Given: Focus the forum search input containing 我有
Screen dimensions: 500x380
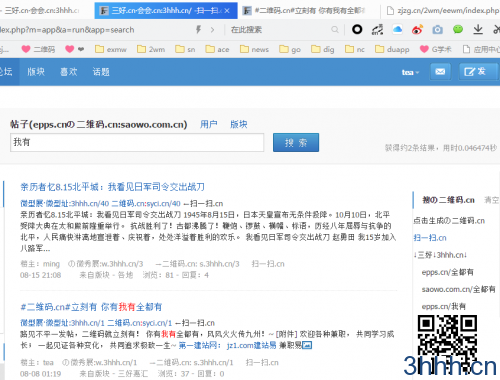Looking at the screenshot, I should (137, 142).
